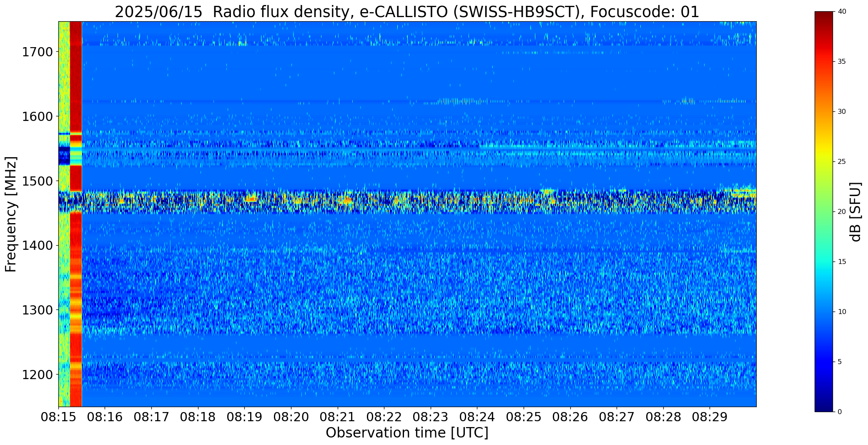The width and height of the screenshot is (868, 445).
Task: Click the 08:28 time tick label
Action: tap(663, 417)
